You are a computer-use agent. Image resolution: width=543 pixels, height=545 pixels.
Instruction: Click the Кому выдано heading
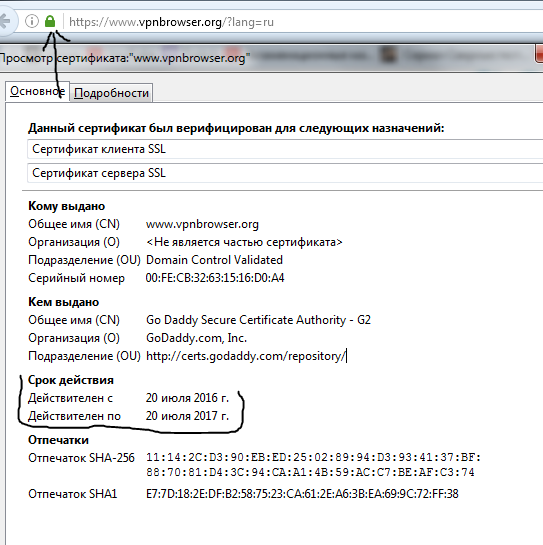[66, 206]
